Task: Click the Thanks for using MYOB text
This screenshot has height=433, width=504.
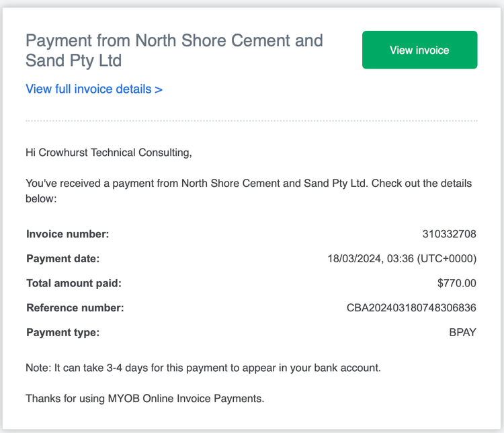Action: 145,398
